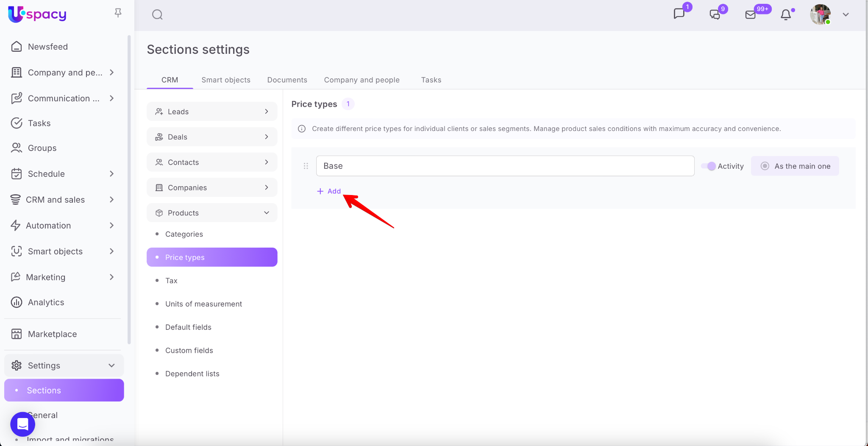This screenshot has height=446, width=868.
Task: Click the drag handle beside Base
Action: (306, 166)
